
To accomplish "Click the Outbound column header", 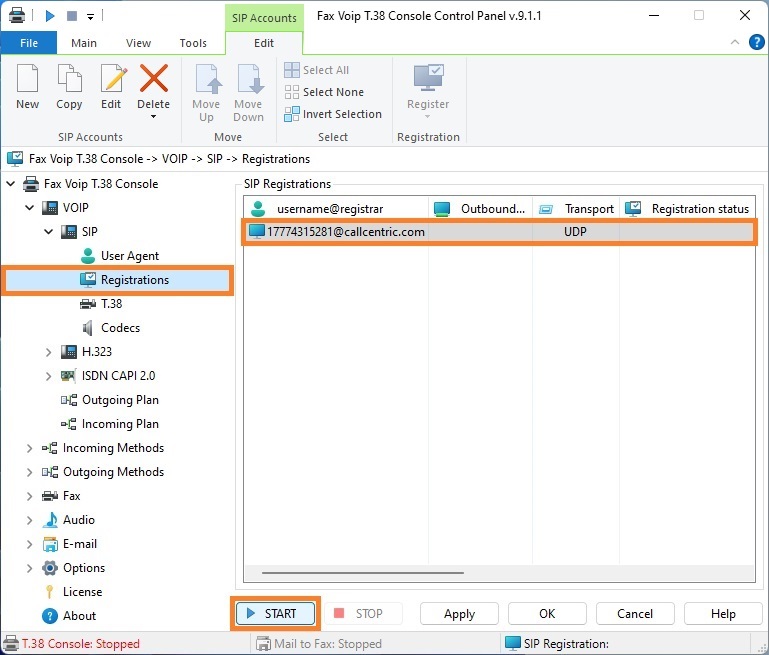I will click(481, 209).
